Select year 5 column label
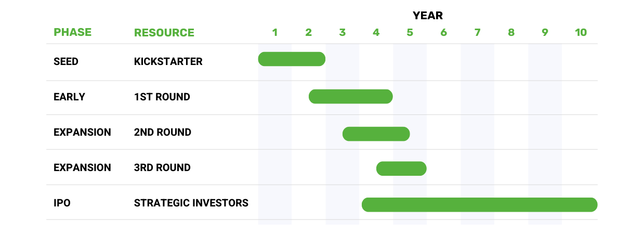This screenshot has height=234, width=644. tap(410, 32)
